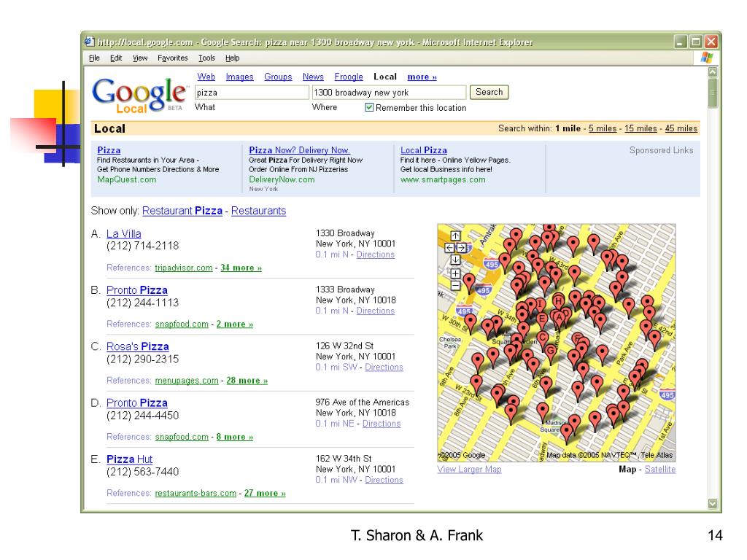Switch to the News search tab
747x560 pixels.
pos(313,77)
